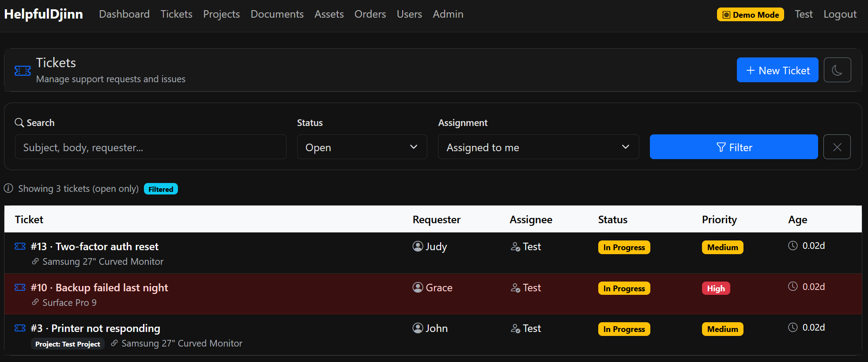Click the clock icon in ticket #13 age
The height and width of the screenshot is (362, 868).
pos(793,246)
